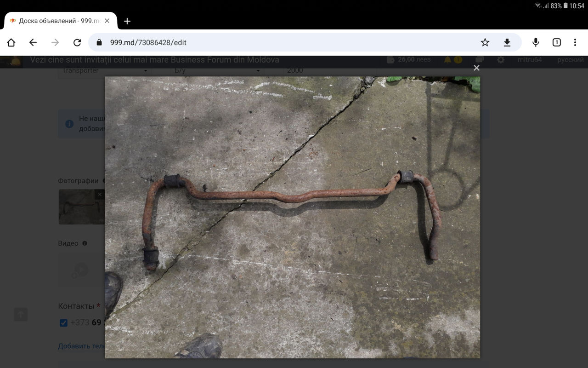Open account settings gear icon

click(x=501, y=60)
